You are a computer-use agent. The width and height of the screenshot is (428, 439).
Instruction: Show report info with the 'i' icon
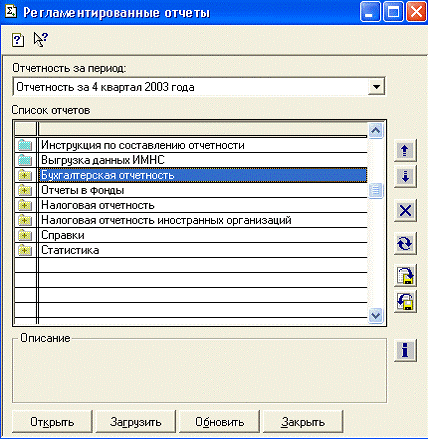point(405,350)
